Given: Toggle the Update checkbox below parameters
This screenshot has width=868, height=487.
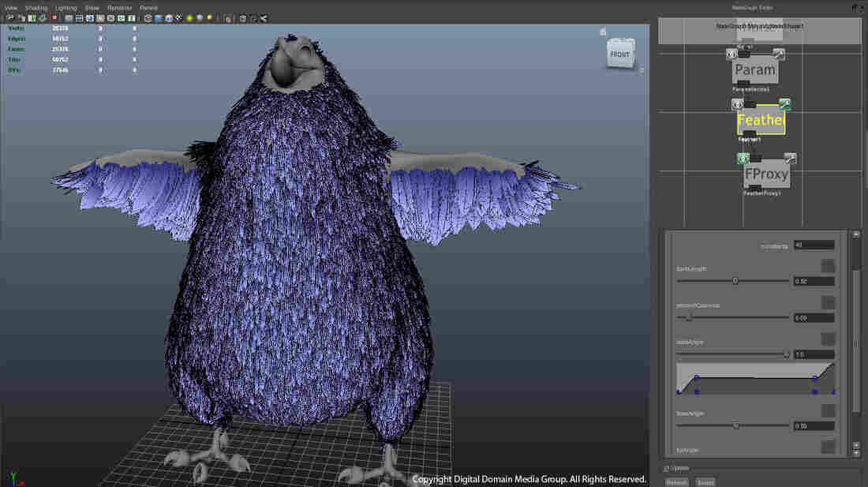Looking at the screenshot, I should tap(667, 469).
